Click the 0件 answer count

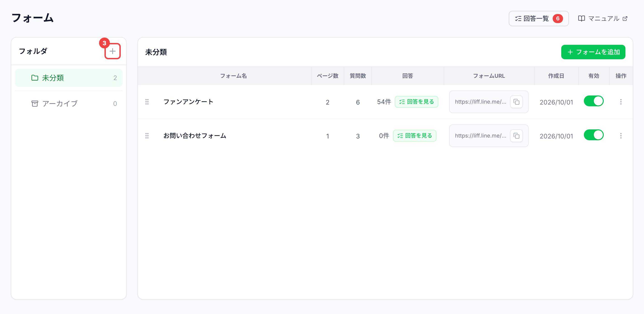(384, 136)
